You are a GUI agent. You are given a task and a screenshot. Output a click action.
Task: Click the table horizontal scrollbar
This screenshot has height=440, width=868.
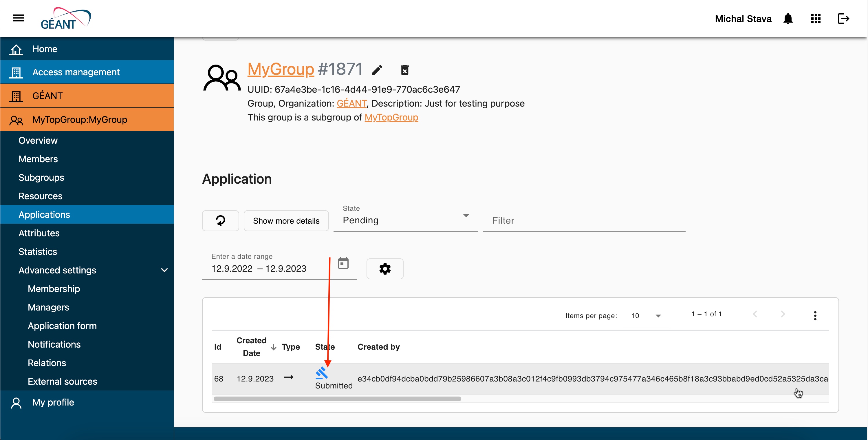coord(337,399)
